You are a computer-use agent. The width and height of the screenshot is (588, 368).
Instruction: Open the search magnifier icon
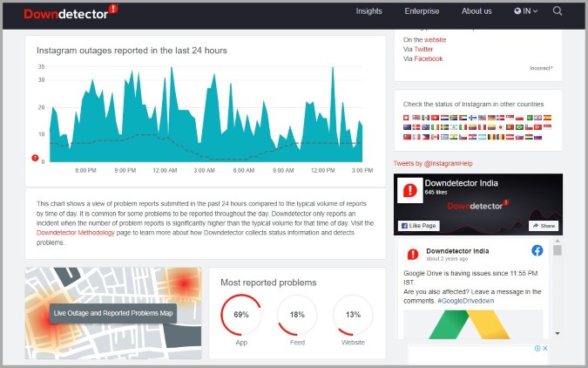(558, 10)
